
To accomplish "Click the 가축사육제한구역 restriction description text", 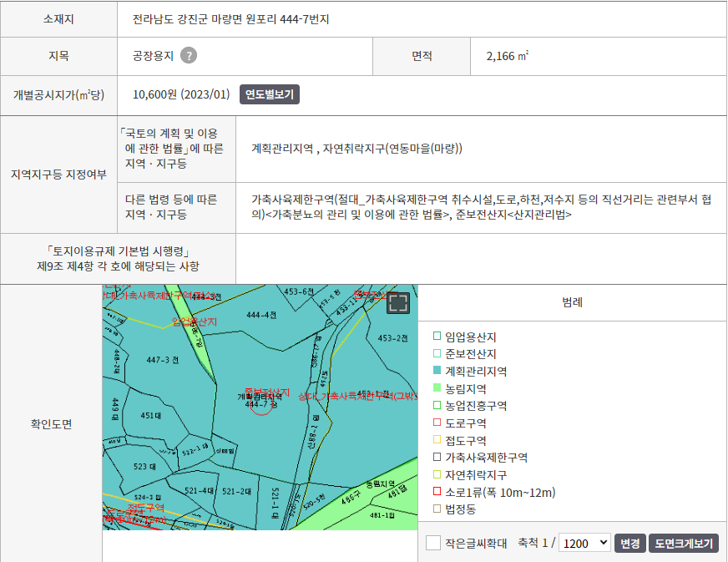I will click(482, 207).
